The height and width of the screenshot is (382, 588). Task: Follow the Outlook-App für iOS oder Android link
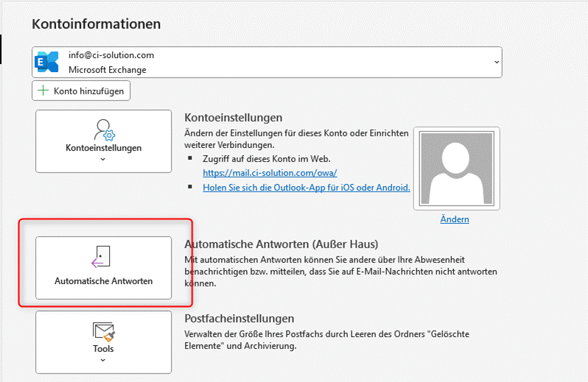coord(306,188)
